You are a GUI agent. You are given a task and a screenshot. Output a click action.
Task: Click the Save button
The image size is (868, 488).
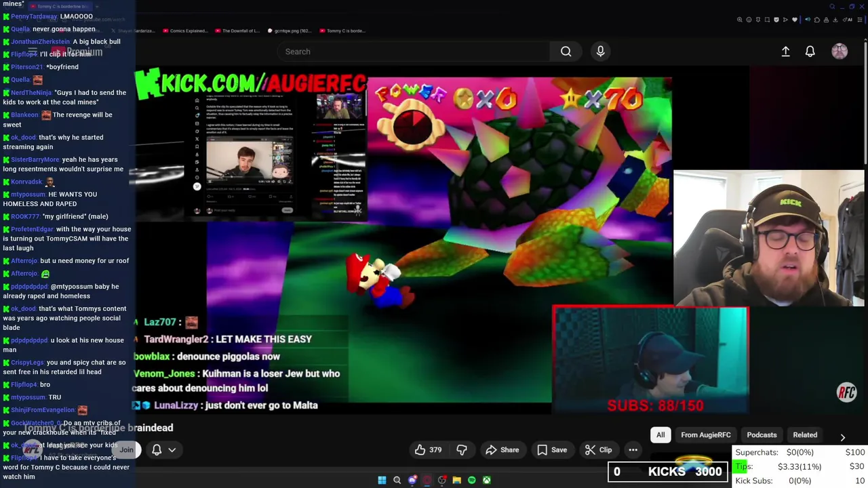[x=552, y=449]
